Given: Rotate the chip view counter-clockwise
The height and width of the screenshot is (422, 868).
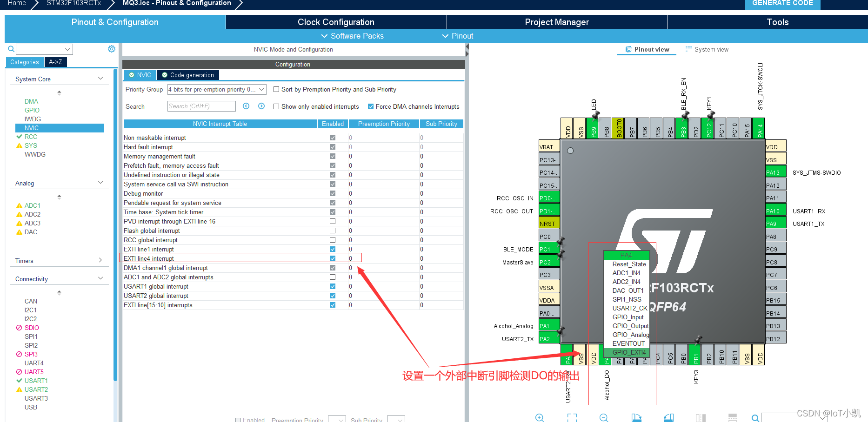Looking at the screenshot, I should tap(668, 418).
